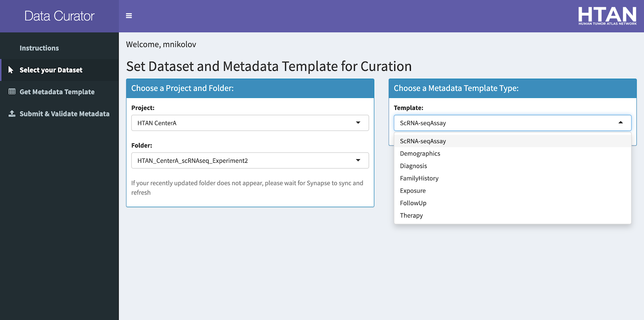Click the Template dropdown field

click(512, 123)
